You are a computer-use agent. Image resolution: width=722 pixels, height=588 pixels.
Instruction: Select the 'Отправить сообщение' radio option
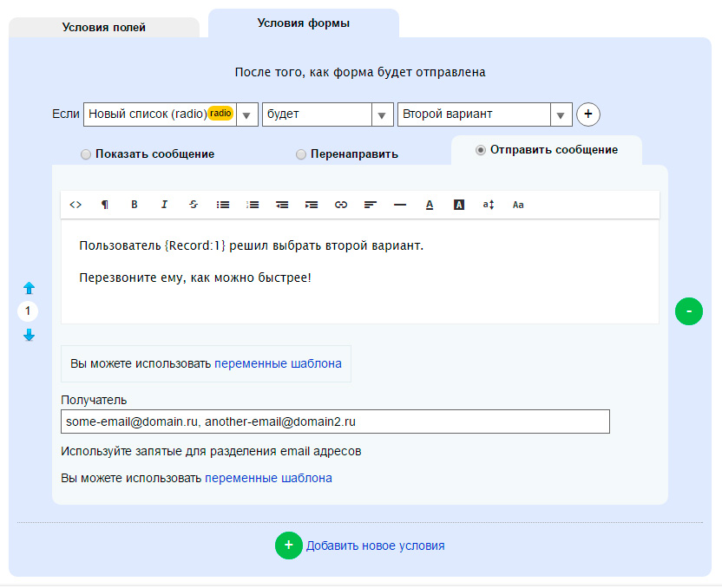481,150
